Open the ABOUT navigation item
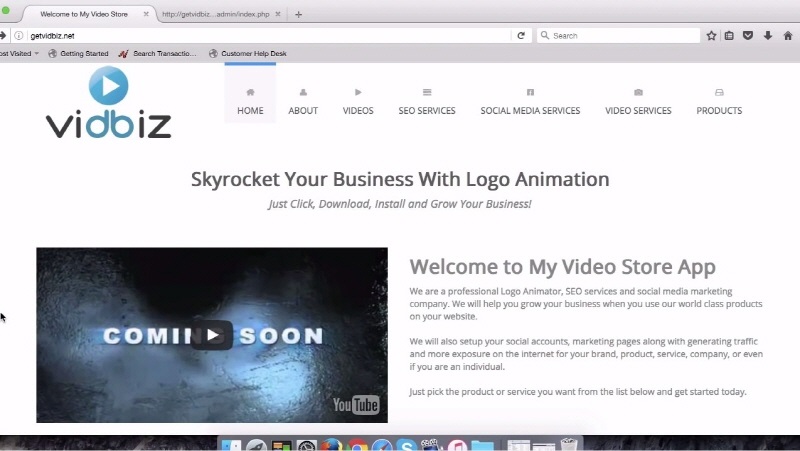Image resolution: width=800 pixels, height=451 pixels. pos(303,110)
